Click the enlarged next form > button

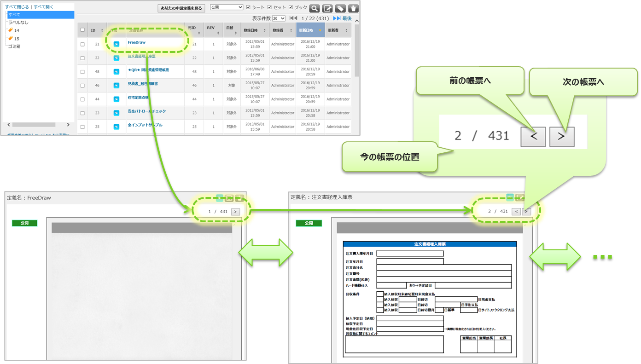tap(562, 137)
